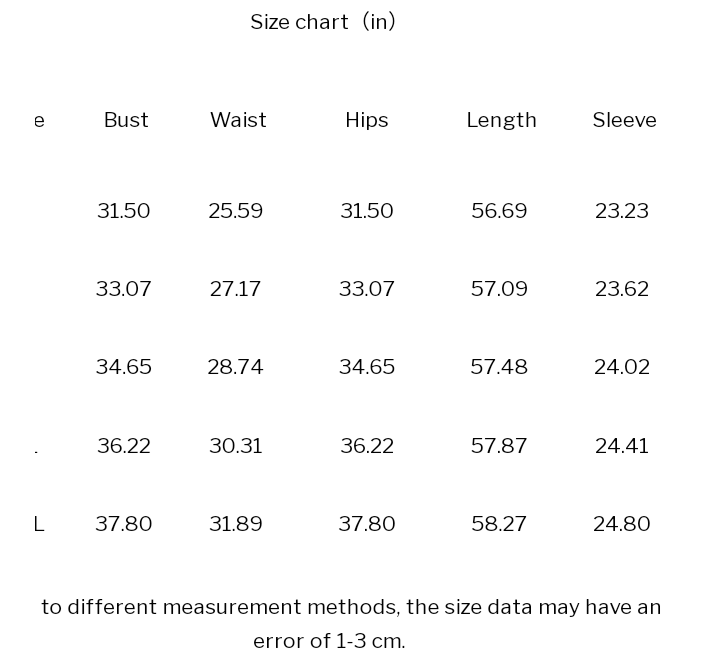Screen dimensions: 720x661
Task: Select the 30.31 waist cell
Action: point(236,446)
